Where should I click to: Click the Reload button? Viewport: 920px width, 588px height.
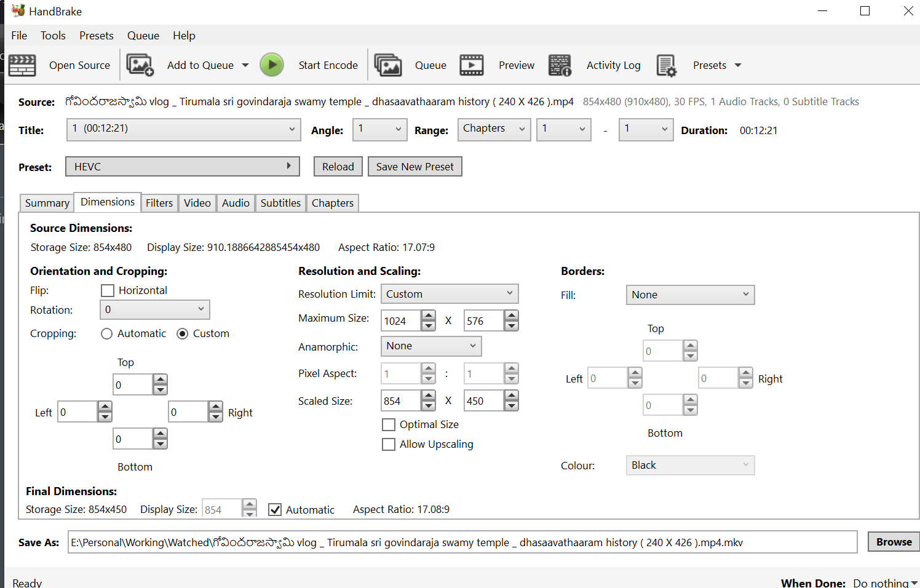(338, 167)
